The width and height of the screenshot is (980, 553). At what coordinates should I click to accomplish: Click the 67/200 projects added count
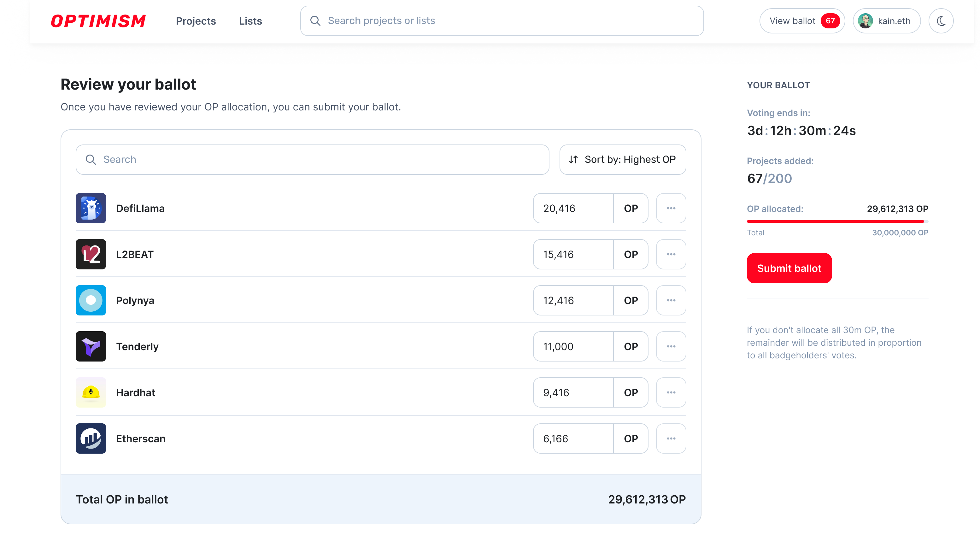(x=769, y=179)
